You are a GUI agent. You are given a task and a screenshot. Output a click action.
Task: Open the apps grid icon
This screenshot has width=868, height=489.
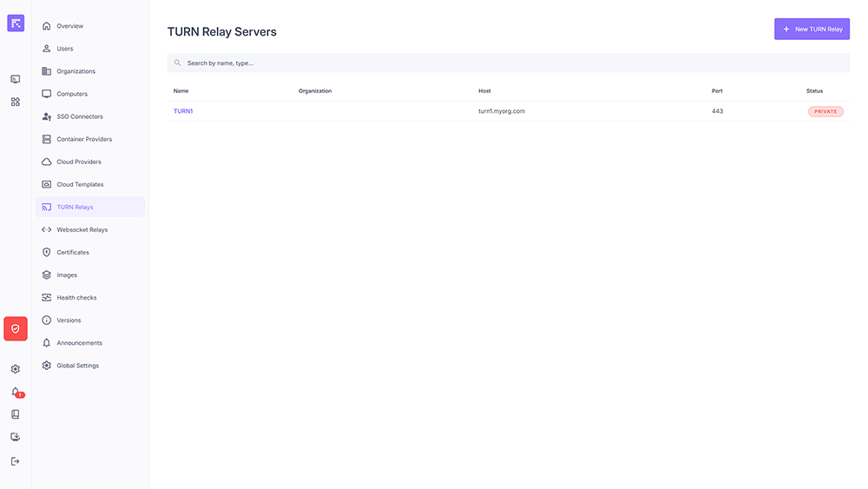[16, 102]
